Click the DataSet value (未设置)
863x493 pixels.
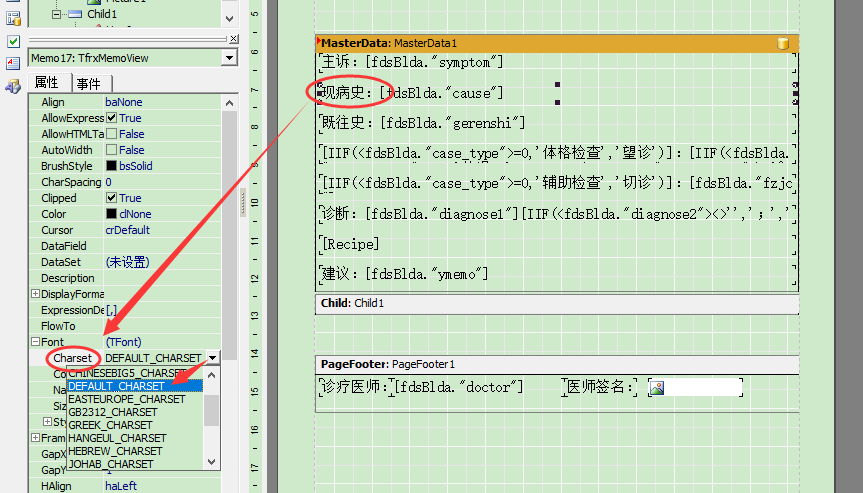coord(127,262)
